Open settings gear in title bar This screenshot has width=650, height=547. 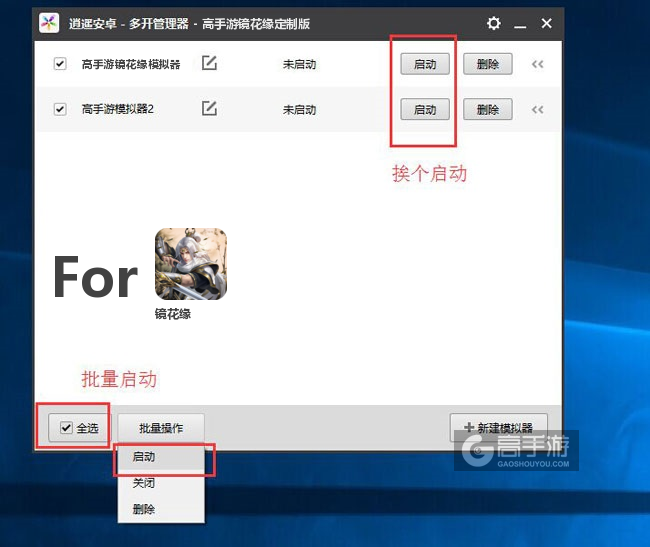coord(493,23)
